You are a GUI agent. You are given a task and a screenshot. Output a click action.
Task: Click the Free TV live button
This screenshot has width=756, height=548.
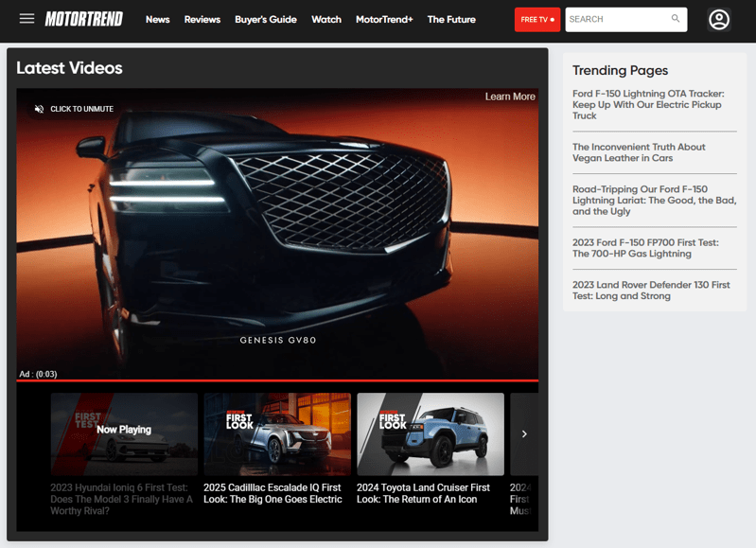(x=537, y=20)
